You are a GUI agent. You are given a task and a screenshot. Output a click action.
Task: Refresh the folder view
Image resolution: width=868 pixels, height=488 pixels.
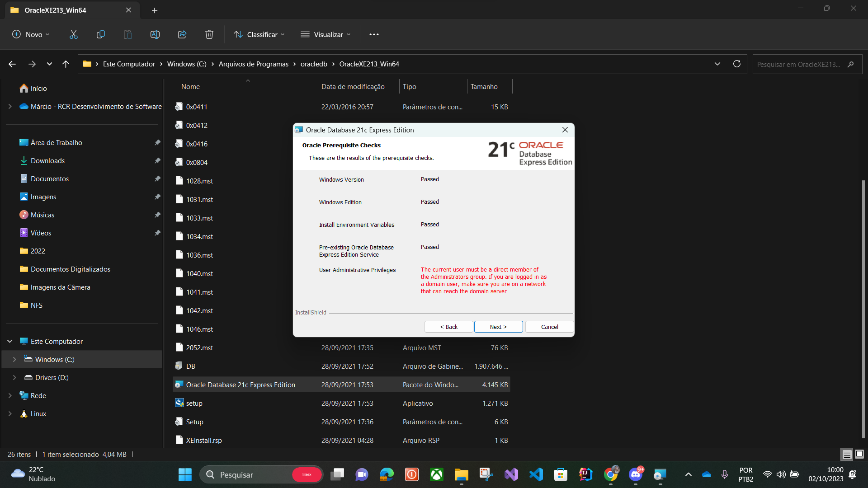point(737,64)
